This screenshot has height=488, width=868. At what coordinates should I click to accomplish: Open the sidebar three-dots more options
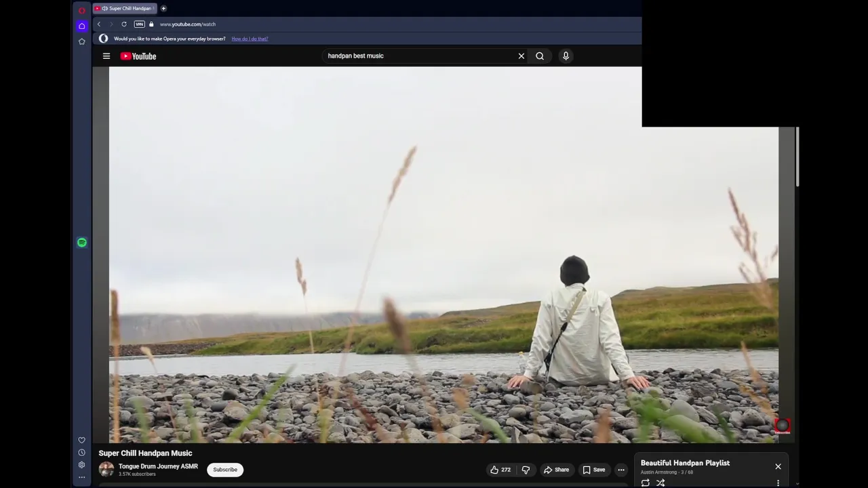(x=81, y=477)
